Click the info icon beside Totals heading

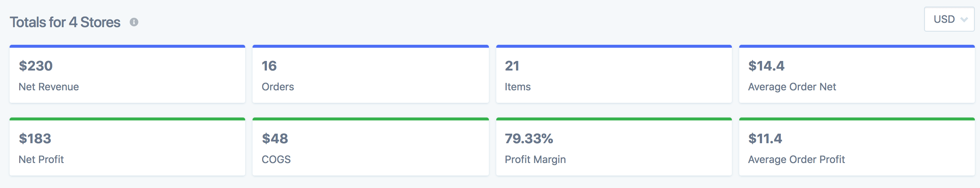134,22
